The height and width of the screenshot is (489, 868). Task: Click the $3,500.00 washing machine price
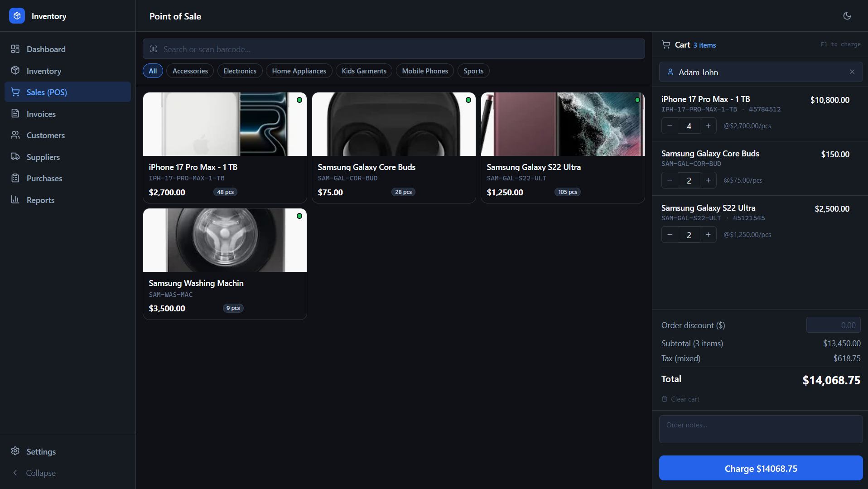[x=167, y=308]
